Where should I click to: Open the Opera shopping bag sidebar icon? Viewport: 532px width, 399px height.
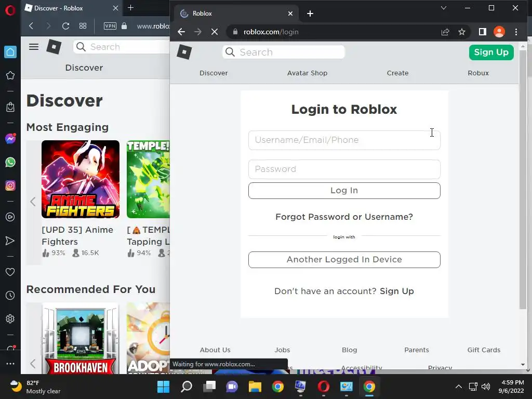click(10, 107)
